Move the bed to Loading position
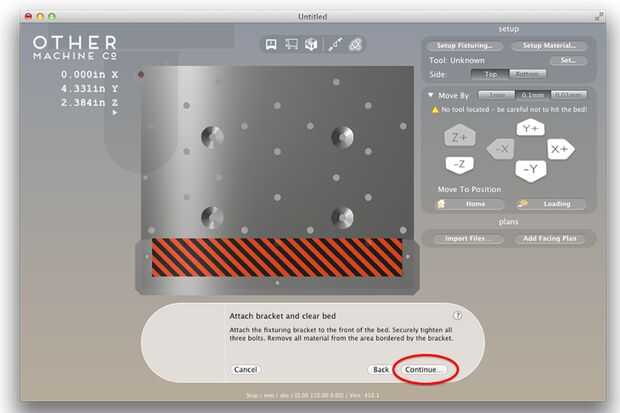Screen dimensions: 620x413 [550, 204]
